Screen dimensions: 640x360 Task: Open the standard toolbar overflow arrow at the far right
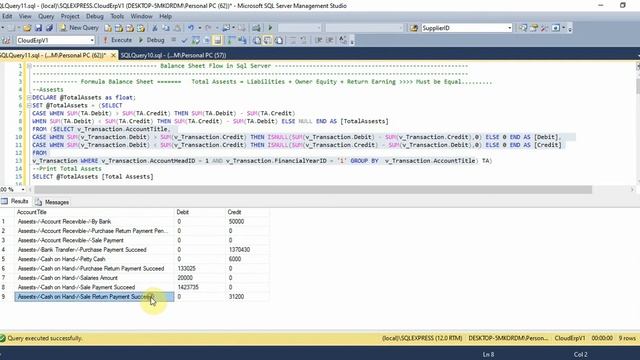[x=570, y=28]
